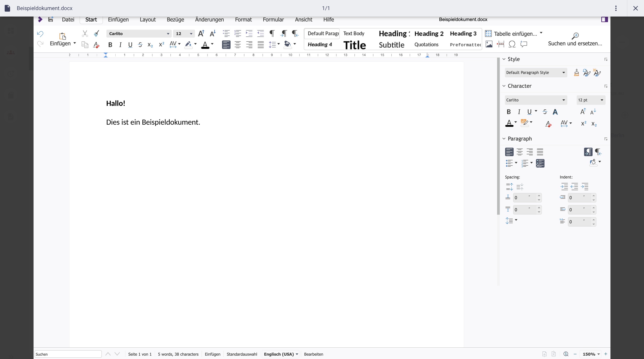Collapse the Paragraph section in sidebar
644x359 pixels.
click(504, 139)
